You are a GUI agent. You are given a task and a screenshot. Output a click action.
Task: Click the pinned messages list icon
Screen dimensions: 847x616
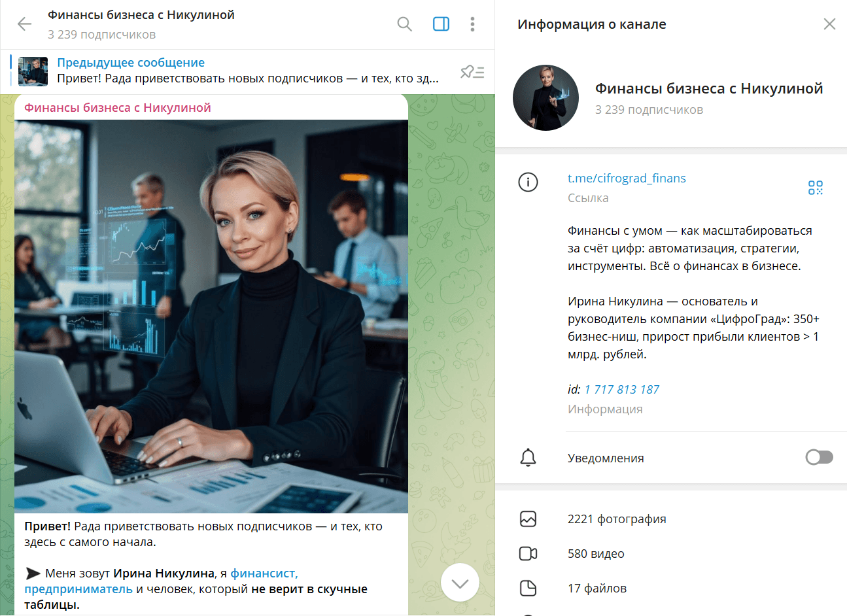click(472, 72)
